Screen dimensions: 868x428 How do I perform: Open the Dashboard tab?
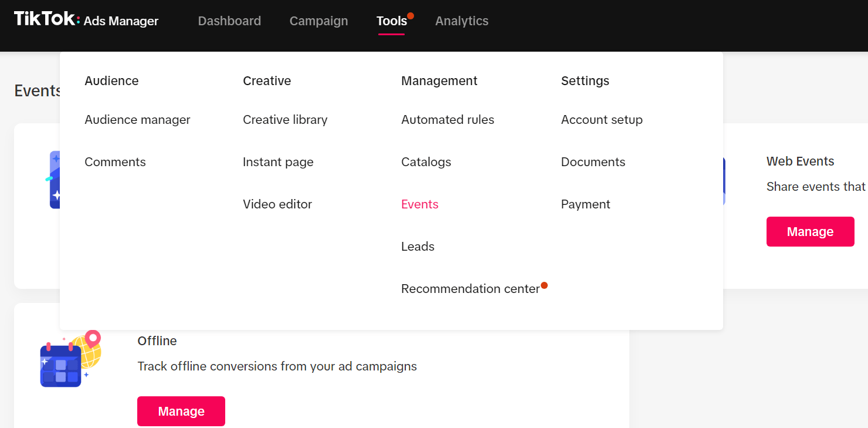(x=229, y=21)
